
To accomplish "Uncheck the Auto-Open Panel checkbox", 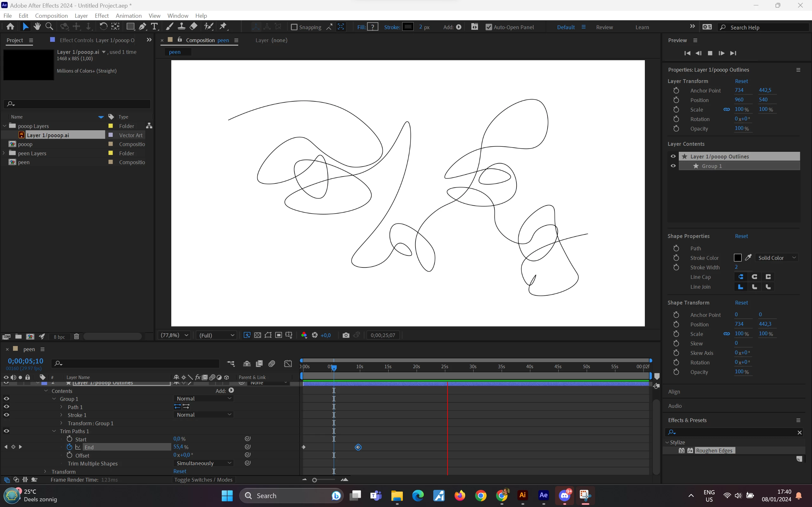I will pos(489,27).
